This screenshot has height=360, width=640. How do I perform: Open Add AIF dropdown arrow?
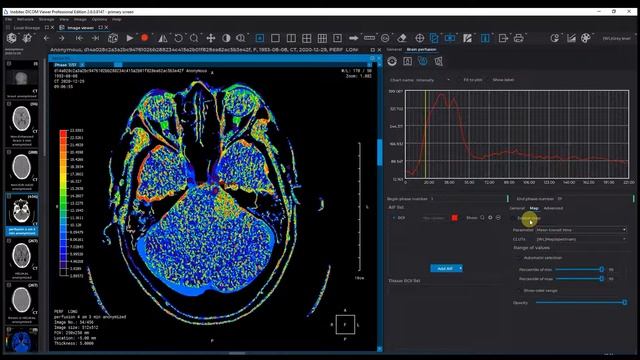point(460,268)
